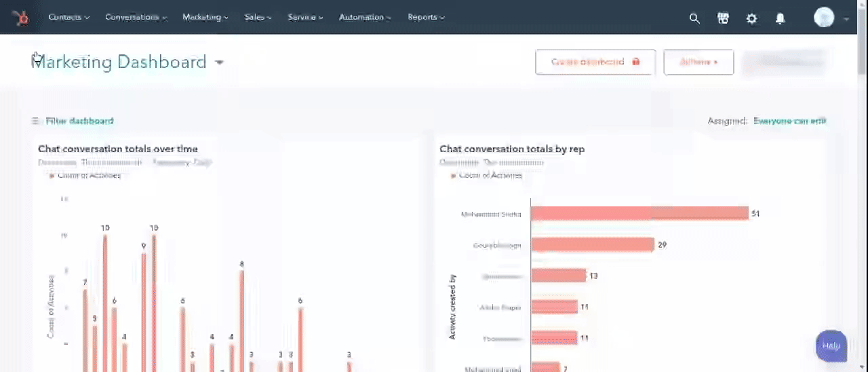868x372 pixels.
Task: Open the Contacts navigation menu
Action: click(x=68, y=17)
